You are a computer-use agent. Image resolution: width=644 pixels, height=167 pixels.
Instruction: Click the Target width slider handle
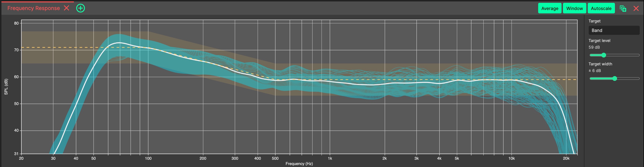tap(615, 79)
